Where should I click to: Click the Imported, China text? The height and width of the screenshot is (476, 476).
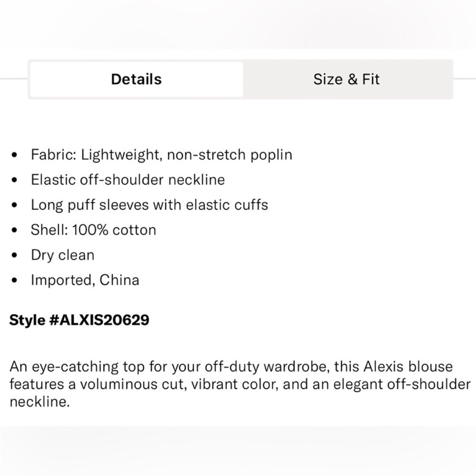(x=85, y=280)
